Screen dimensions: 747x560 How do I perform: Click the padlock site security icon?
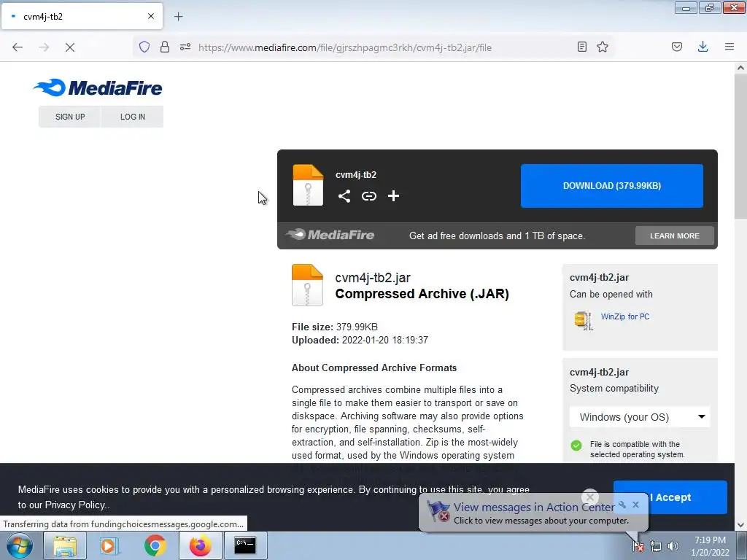165,47
